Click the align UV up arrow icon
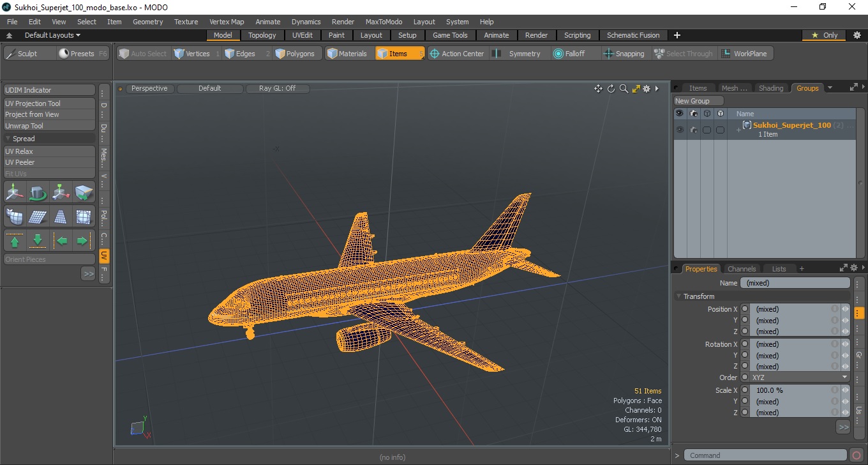This screenshot has width=868, height=465. [15, 241]
